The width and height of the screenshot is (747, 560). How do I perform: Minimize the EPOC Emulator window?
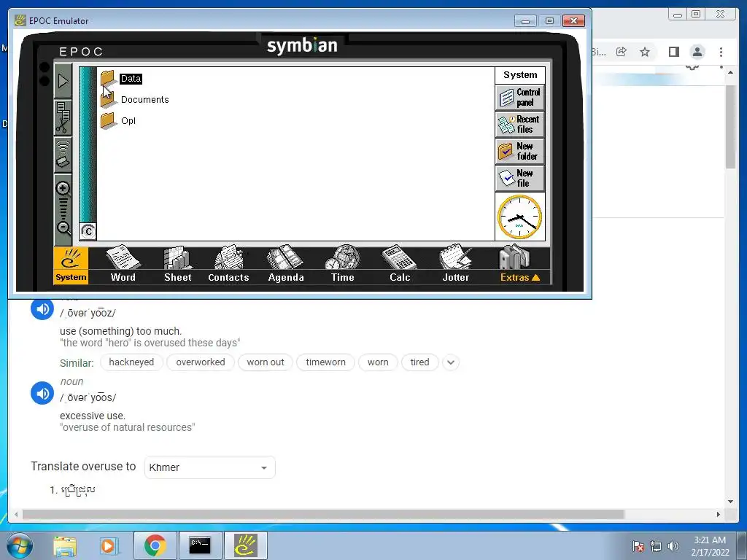525,21
